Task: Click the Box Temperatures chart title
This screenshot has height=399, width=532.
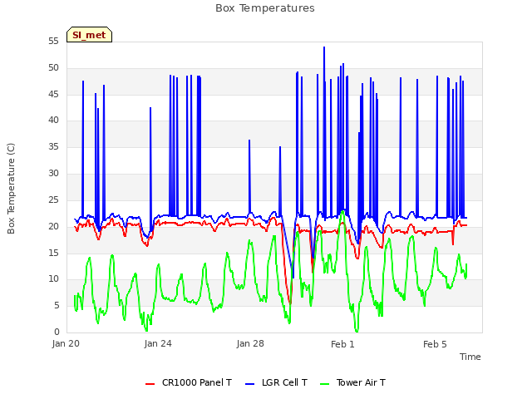Action: click(265, 8)
